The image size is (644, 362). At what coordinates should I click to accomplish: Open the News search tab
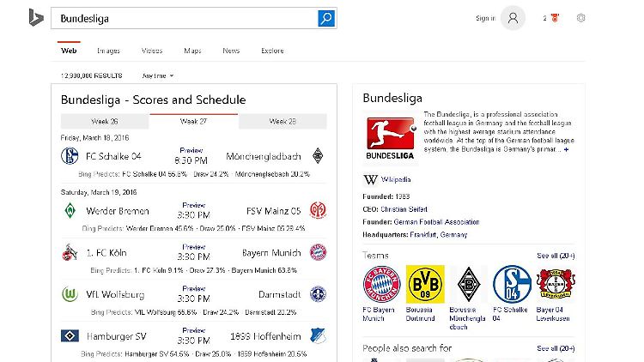[231, 51]
